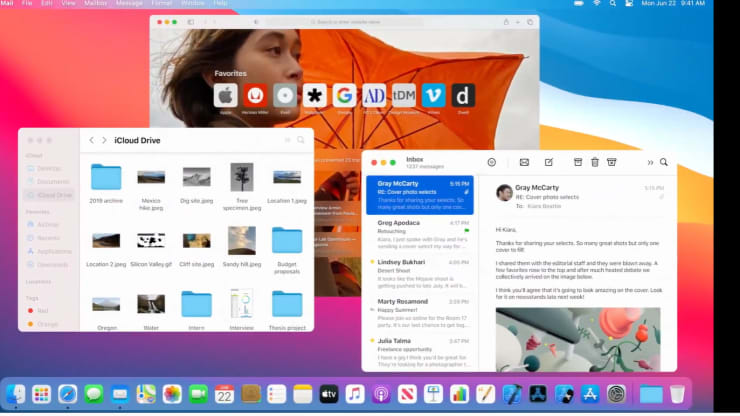Open the filter icon beside Inbox title
This screenshot has height=416, width=740.
coord(491,162)
